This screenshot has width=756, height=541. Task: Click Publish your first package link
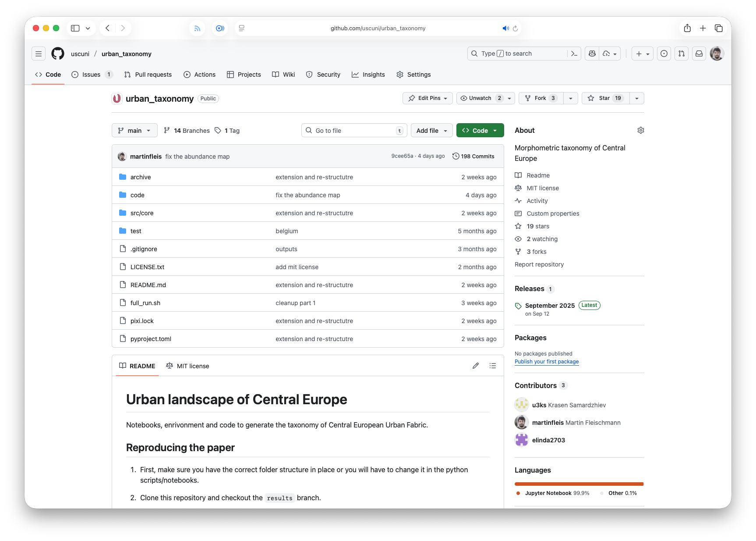coord(546,362)
